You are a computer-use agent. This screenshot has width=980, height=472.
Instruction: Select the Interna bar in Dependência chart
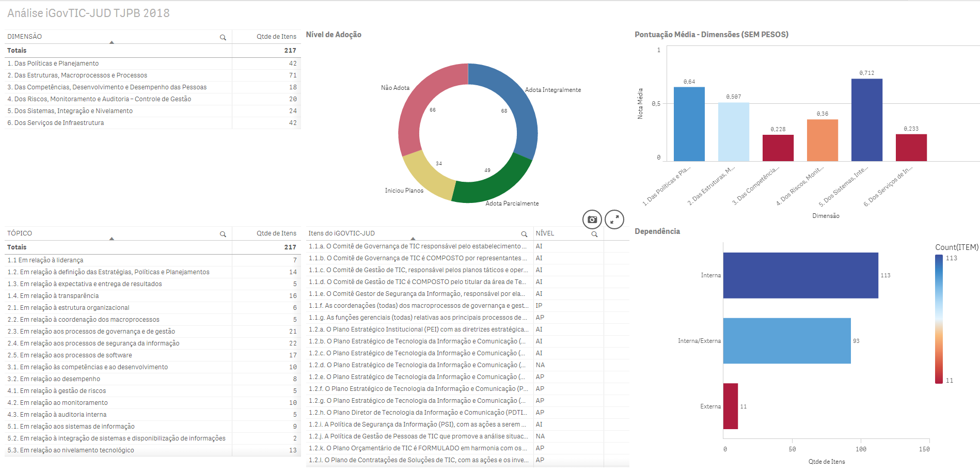pyautogui.click(x=800, y=275)
